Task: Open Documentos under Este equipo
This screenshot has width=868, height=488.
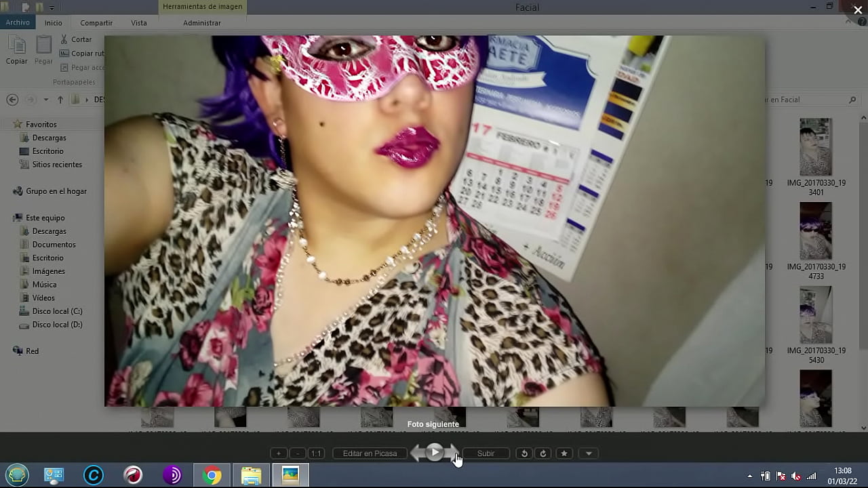Action: coord(54,245)
